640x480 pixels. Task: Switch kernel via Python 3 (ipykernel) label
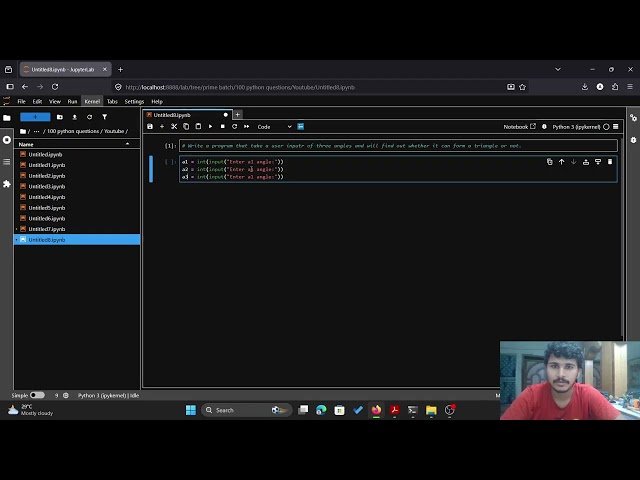[x=576, y=127]
